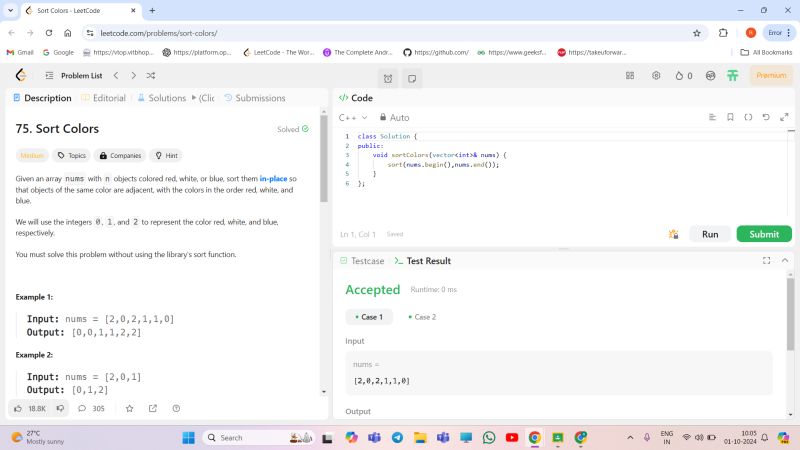Click the description panel scrollbar
Image resolution: width=800 pixels, height=450 pixels.
tap(324, 158)
